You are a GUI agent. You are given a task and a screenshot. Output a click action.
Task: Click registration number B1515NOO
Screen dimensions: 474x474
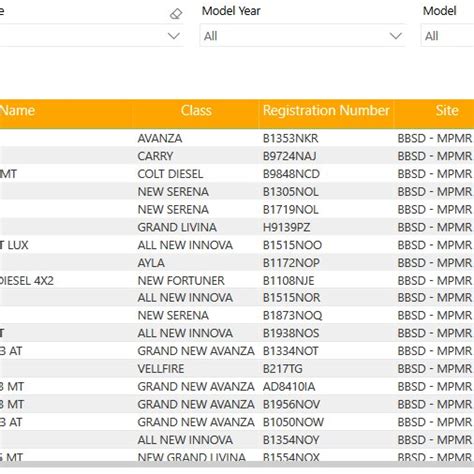[x=292, y=245]
